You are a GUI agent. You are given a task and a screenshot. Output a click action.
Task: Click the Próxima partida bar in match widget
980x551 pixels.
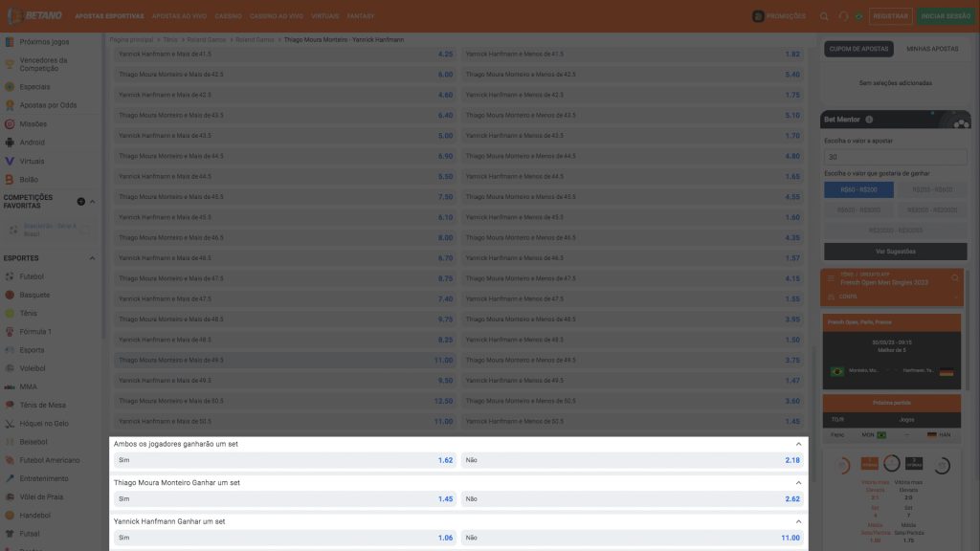point(892,403)
